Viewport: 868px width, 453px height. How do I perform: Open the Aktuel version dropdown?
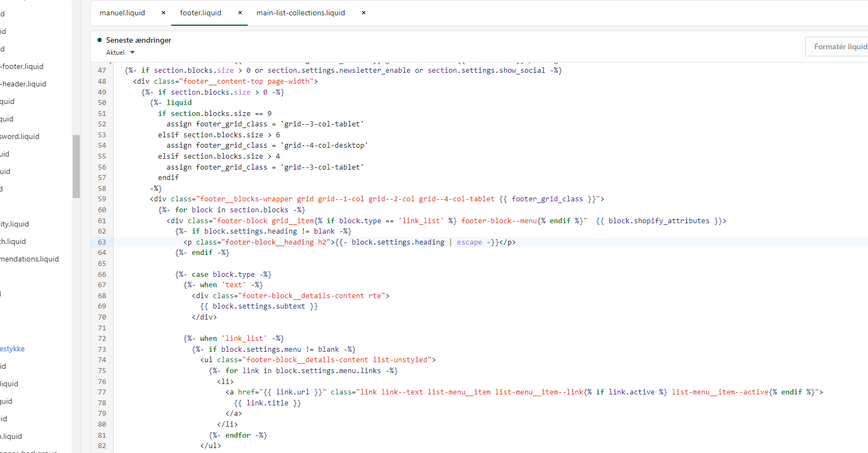tap(120, 53)
